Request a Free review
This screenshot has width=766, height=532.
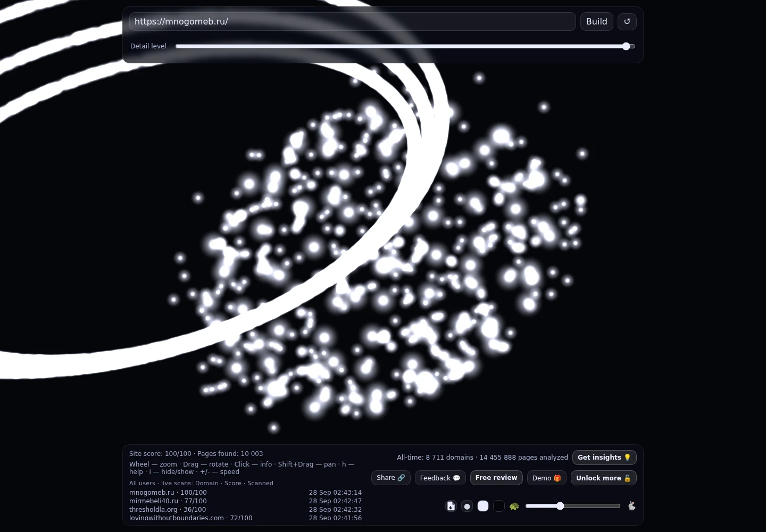tap(496, 478)
